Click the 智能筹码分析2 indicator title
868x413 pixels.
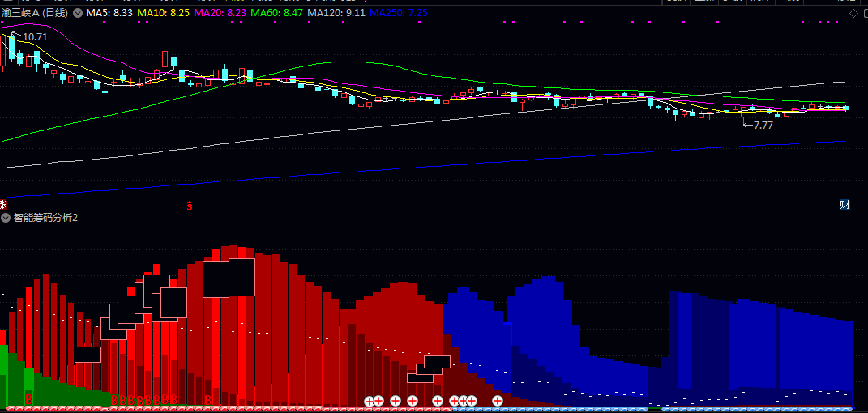pyautogui.click(x=46, y=218)
